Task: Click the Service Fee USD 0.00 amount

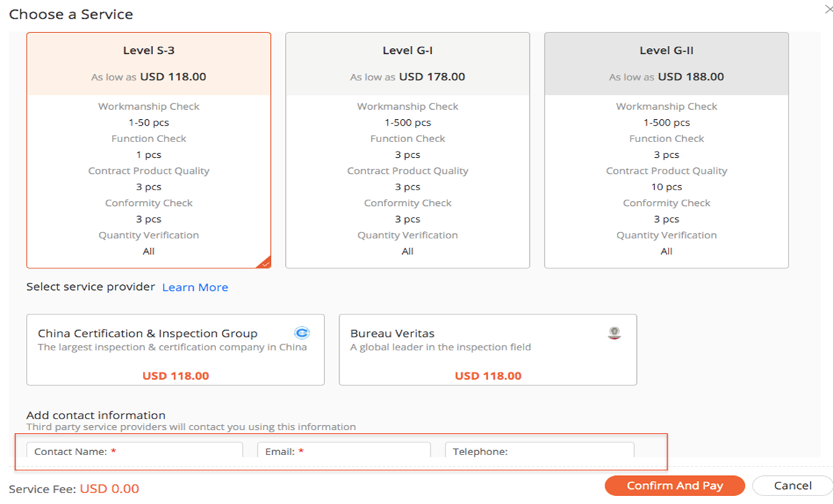Action: pos(109,489)
